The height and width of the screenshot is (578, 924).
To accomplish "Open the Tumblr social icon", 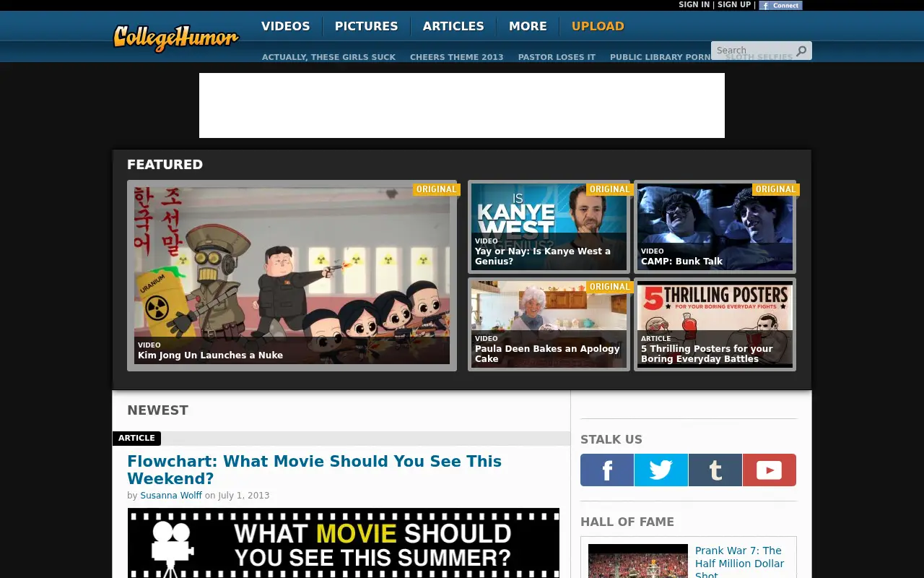I will [715, 470].
